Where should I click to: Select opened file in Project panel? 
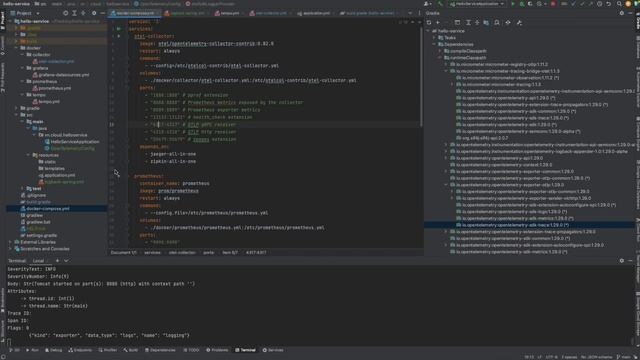pyautogui.click(x=65, y=13)
